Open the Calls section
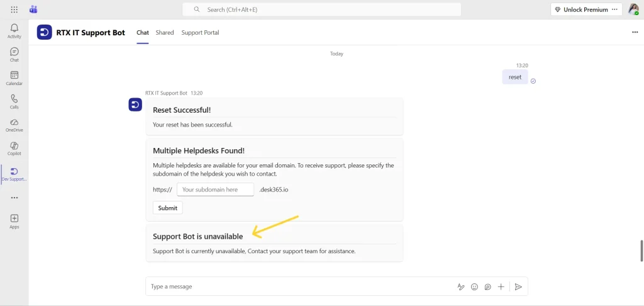The image size is (644, 306). click(14, 101)
